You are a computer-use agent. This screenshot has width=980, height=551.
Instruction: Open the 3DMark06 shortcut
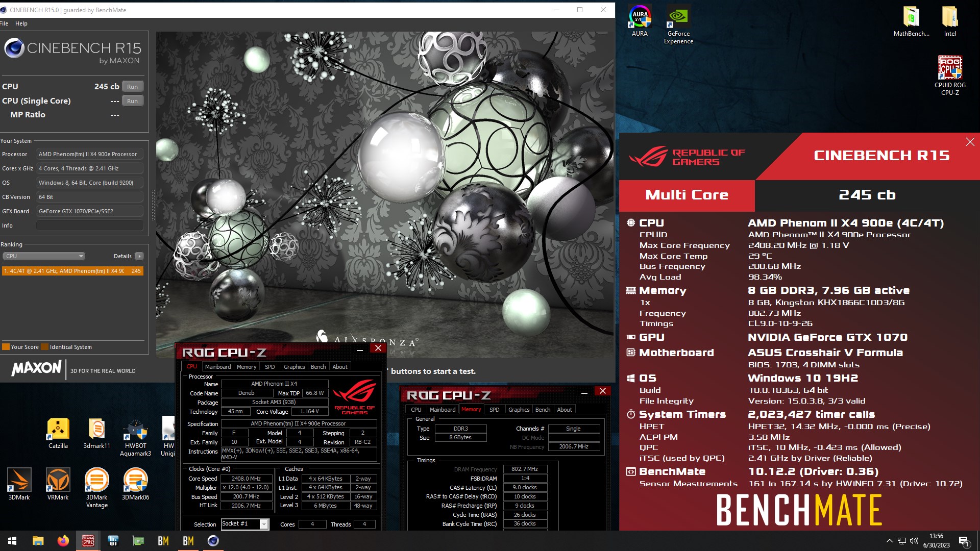click(x=135, y=484)
